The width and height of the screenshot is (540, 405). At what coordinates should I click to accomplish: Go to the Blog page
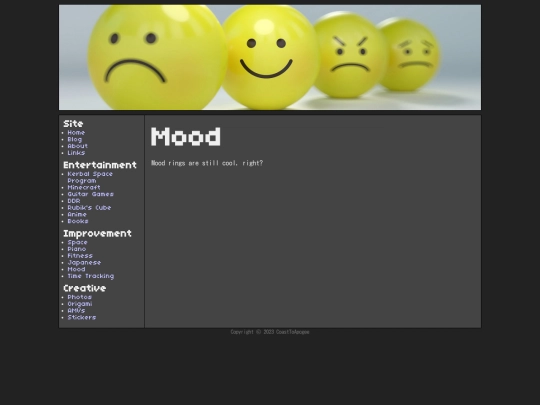point(75,139)
